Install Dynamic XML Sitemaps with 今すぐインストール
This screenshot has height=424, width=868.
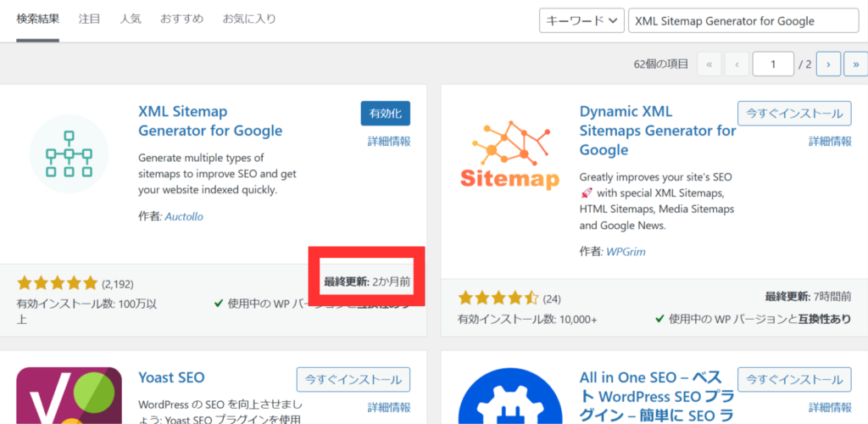[x=794, y=114]
